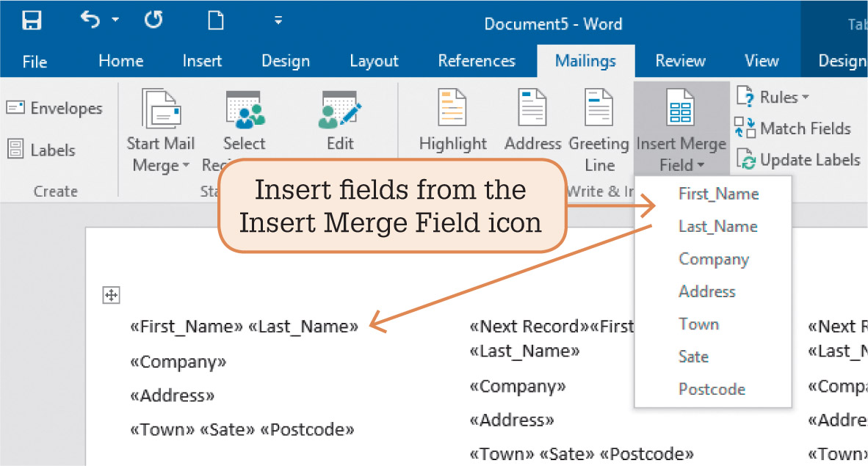Screen dimensions: 868x466
Task: Click the Labels button in Create group
Action: coord(42,150)
